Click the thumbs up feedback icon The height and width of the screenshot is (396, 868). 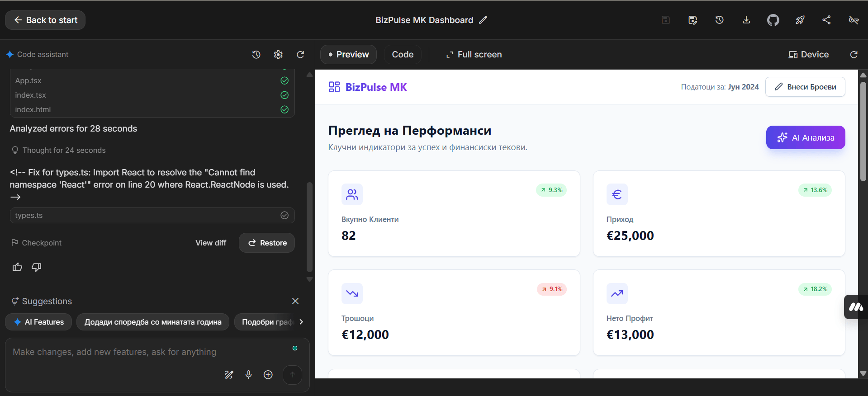pos(18,267)
